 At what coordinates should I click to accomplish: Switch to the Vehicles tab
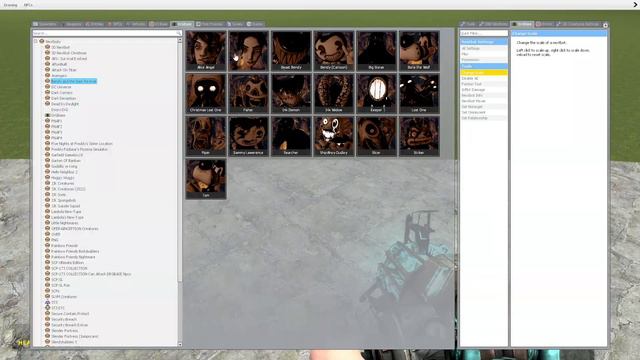coord(136,24)
